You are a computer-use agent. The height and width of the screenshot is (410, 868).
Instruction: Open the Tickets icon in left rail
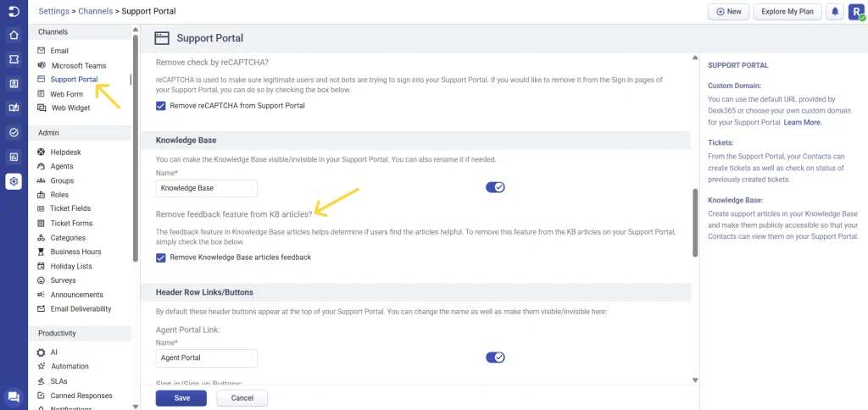coord(14,58)
